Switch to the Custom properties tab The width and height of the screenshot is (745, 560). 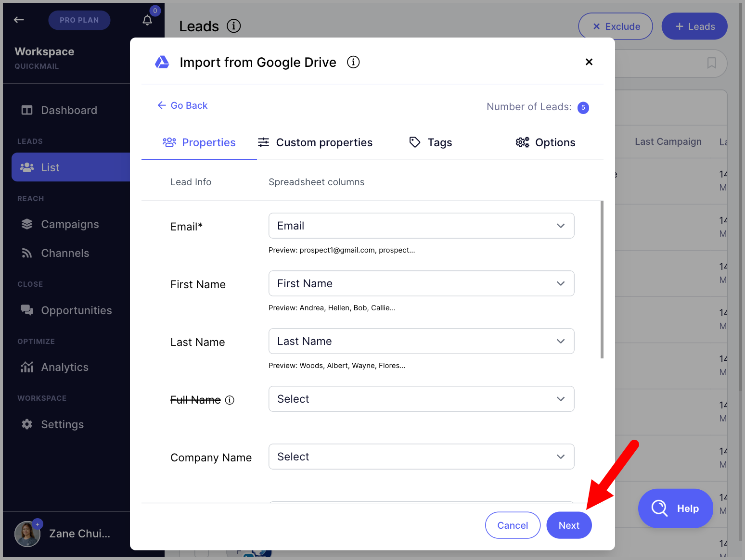pyautogui.click(x=315, y=142)
